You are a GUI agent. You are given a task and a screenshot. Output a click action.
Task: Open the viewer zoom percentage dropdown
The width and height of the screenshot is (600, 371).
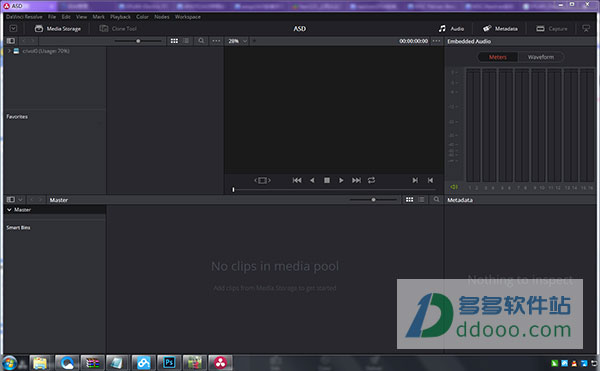tap(238, 41)
